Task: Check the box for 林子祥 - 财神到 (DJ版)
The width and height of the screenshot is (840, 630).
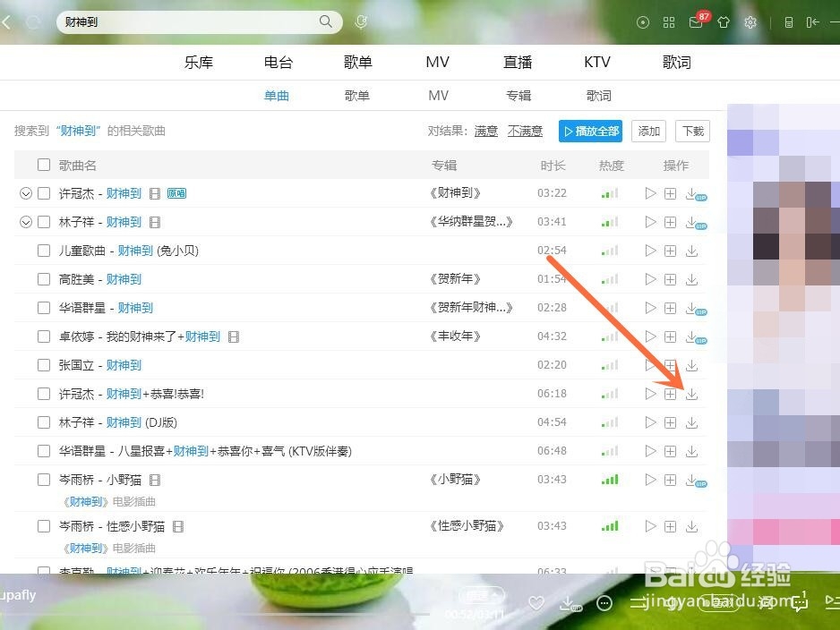Action: click(x=44, y=422)
